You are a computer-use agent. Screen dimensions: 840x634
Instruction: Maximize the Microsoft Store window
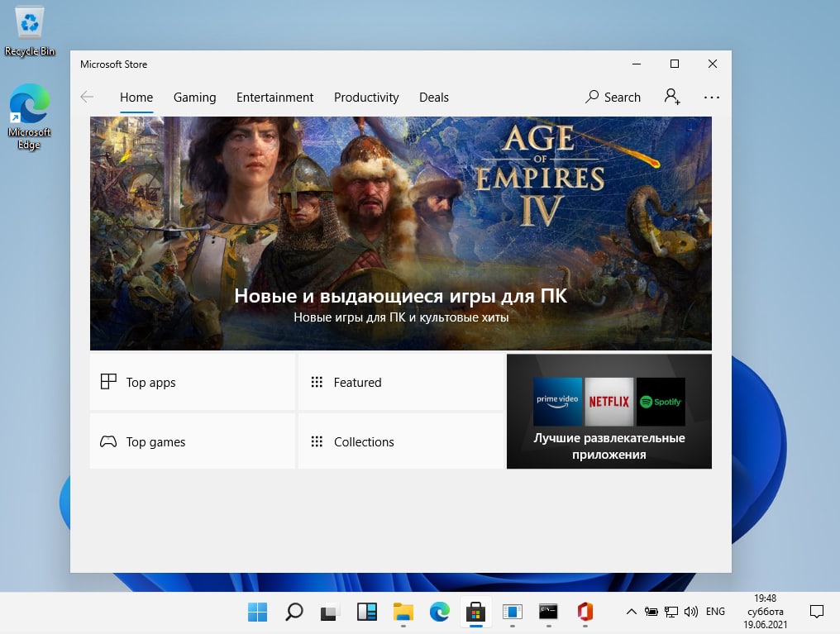[x=675, y=64]
